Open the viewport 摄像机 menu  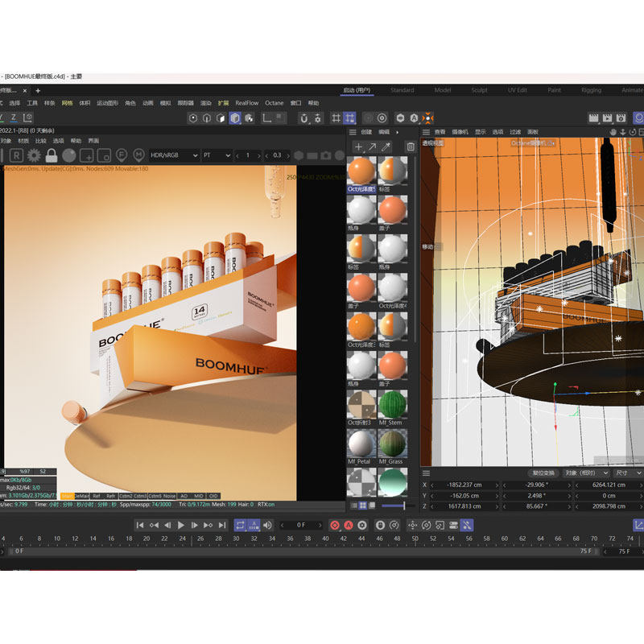point(460,132)
